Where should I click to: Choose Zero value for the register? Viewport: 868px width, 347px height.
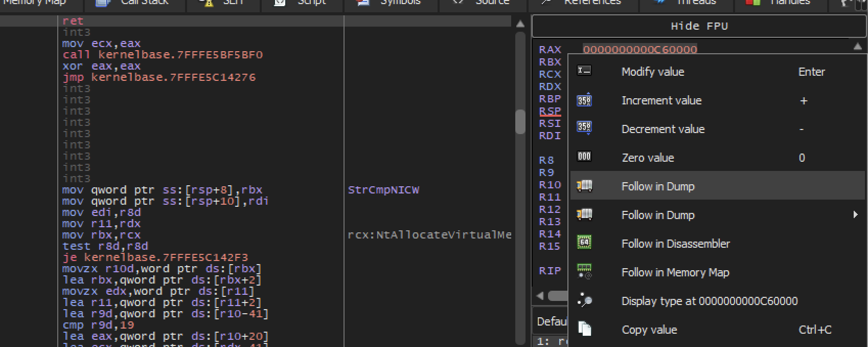(718, 158)
